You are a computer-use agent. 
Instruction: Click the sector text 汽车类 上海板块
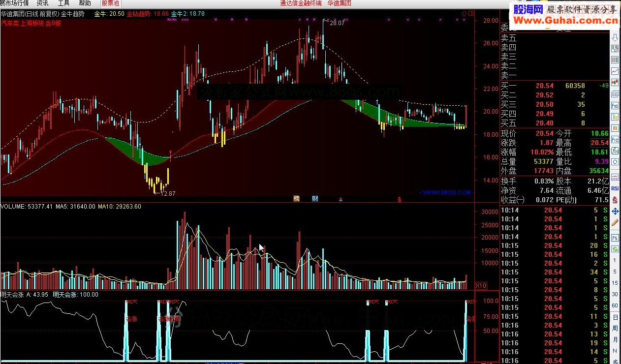tap(23, 23)
